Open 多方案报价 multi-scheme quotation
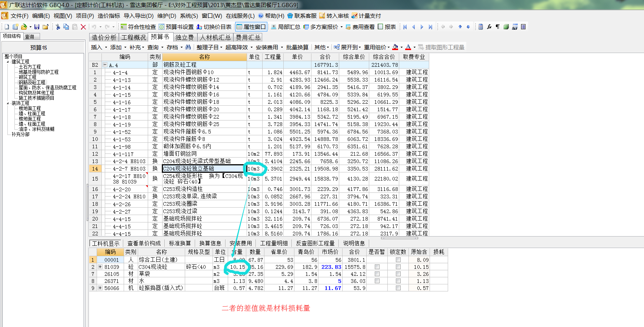Viewport: 644px width, 327px height. [321, 27]
